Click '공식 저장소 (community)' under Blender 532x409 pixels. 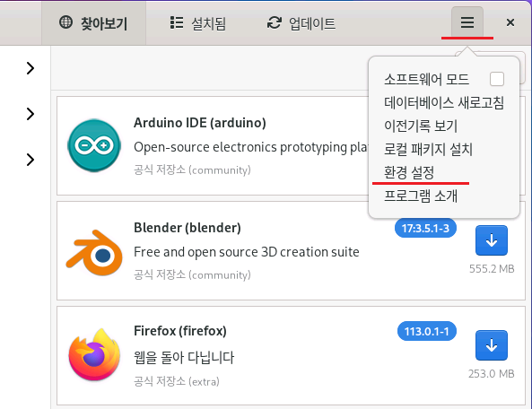[x=192, y=274]
